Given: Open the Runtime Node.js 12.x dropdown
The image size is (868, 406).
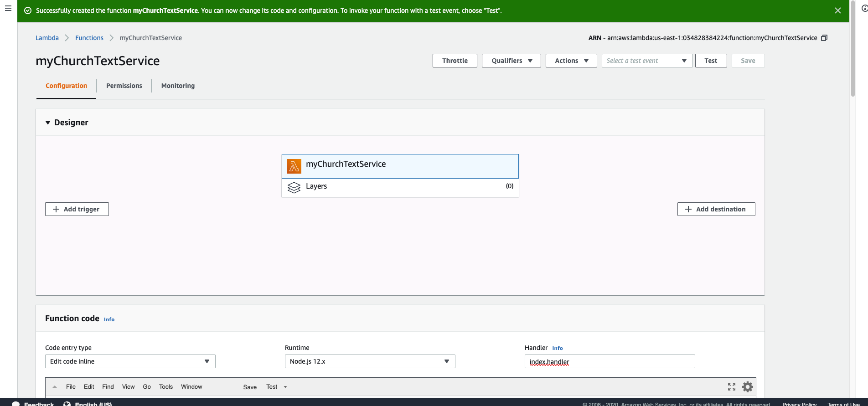Looking at the screenshot, I should [x=370, y=361].
